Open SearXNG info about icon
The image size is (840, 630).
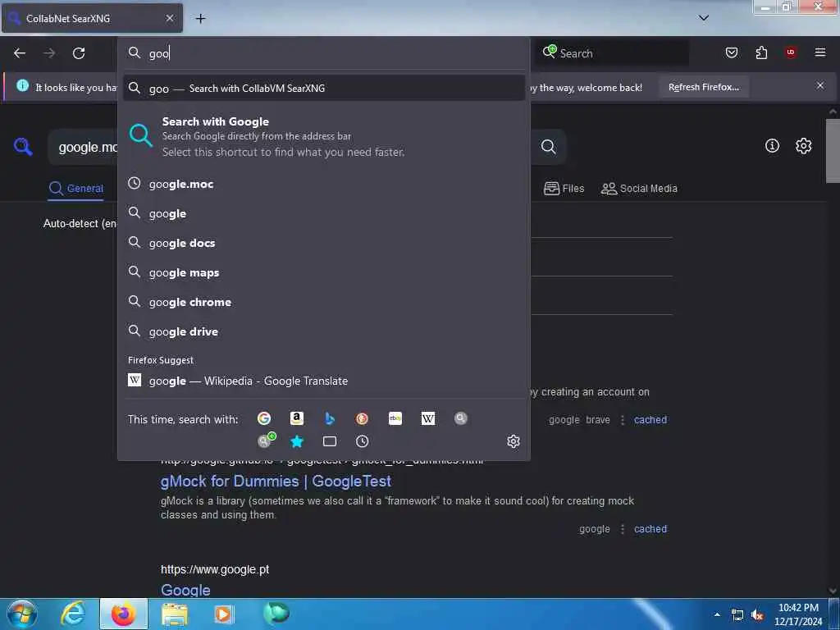pyautogui.click(x=772, y=146)
